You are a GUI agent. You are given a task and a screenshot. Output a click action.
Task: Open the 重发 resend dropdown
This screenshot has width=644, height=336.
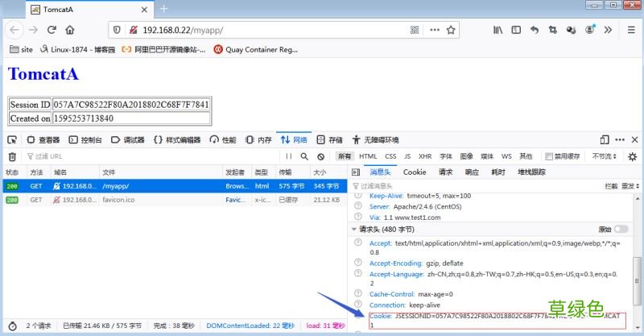pos(630,186)
